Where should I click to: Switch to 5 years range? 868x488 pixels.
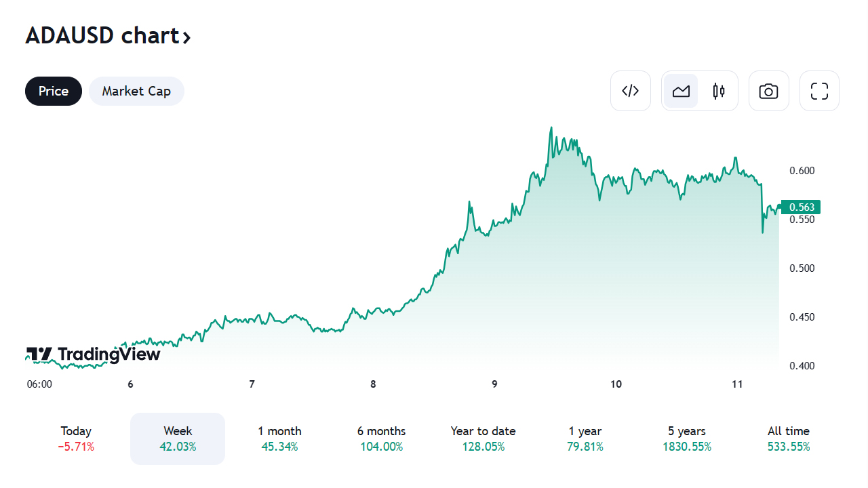click(687, 439)
